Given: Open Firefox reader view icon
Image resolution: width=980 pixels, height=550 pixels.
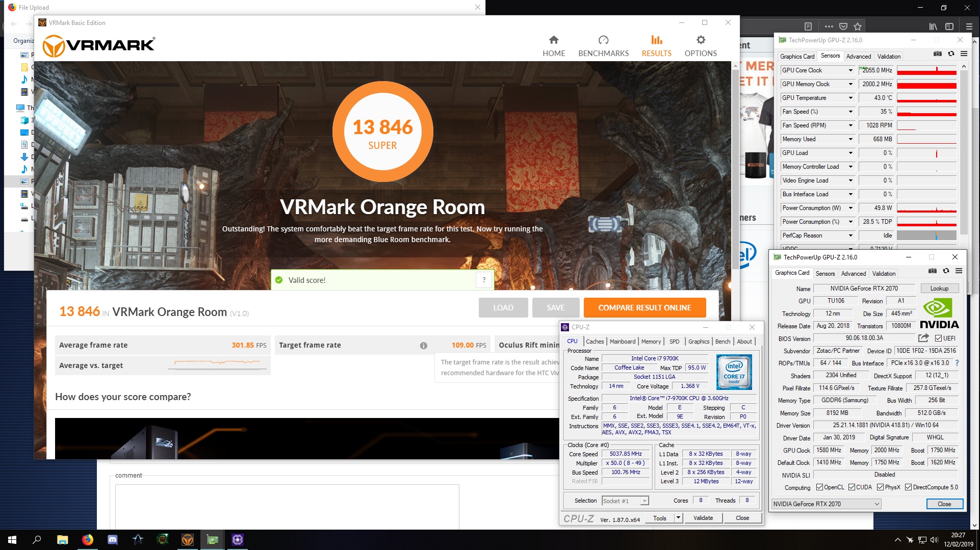Looking at the screenshot, I should (x=808, y=27).
